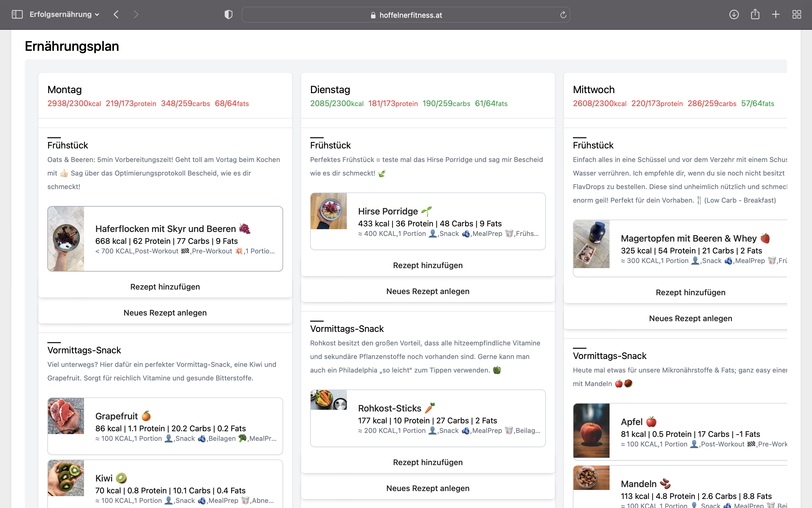This screenshot has height=508, width=812.
Task: Go forward to the next page
Action: tap(136, 14)
